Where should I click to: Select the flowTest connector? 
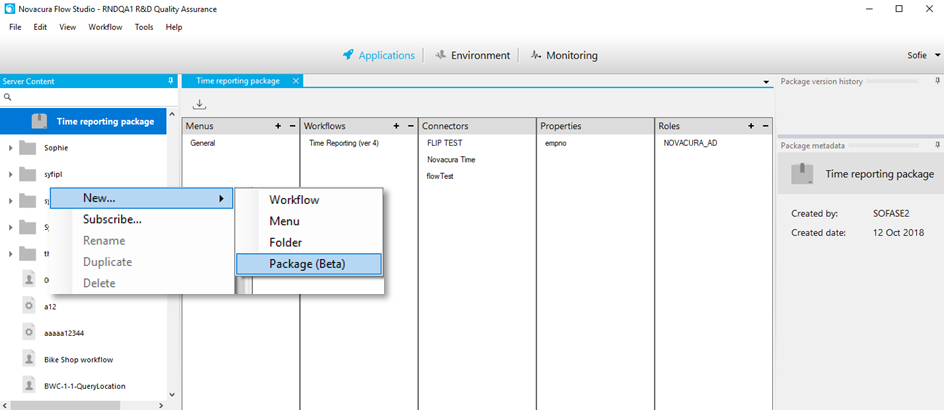click(440, 176)
